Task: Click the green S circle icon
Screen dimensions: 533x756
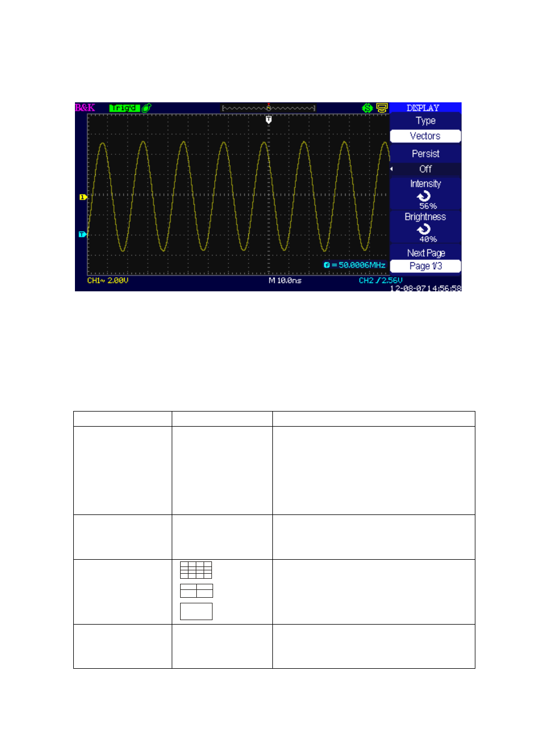Action: click(x=367, y=108)
